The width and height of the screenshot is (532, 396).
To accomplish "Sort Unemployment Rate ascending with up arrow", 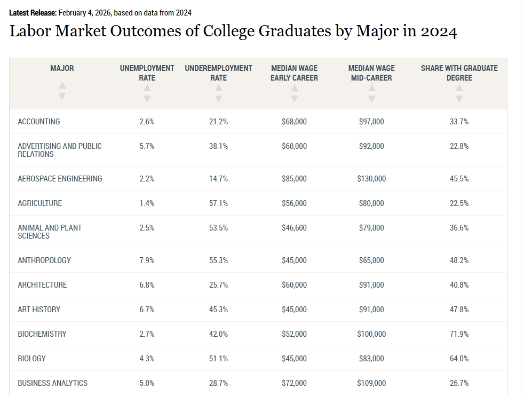I will click(147, 88).
